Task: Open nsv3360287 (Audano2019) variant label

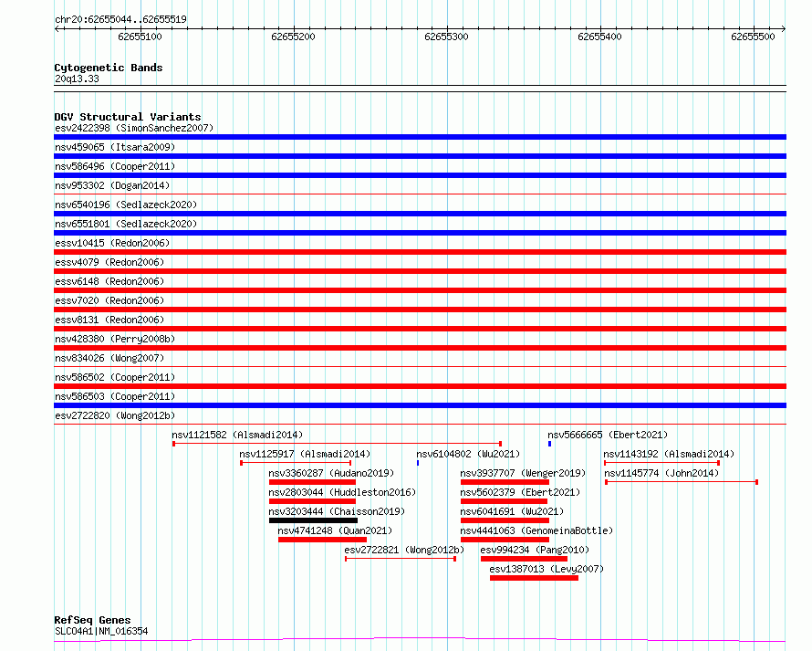Action: pyautogui.click(x=331, y=473)
